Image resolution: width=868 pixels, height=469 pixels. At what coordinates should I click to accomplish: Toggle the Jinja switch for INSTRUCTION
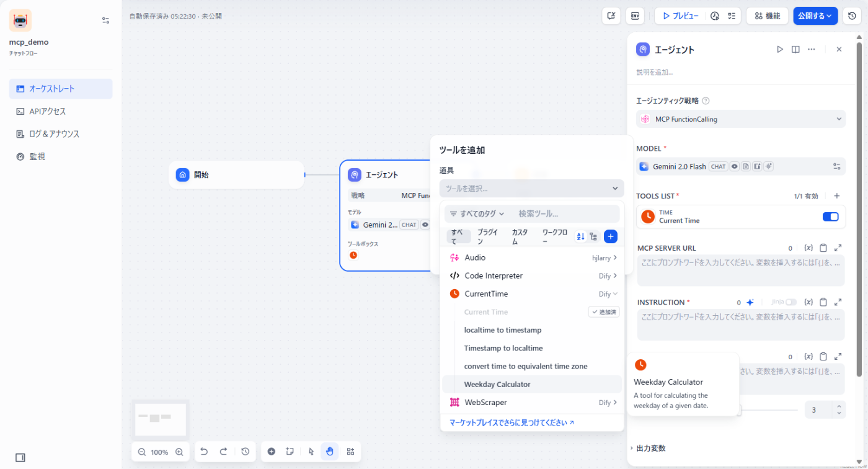coord(791,302)
